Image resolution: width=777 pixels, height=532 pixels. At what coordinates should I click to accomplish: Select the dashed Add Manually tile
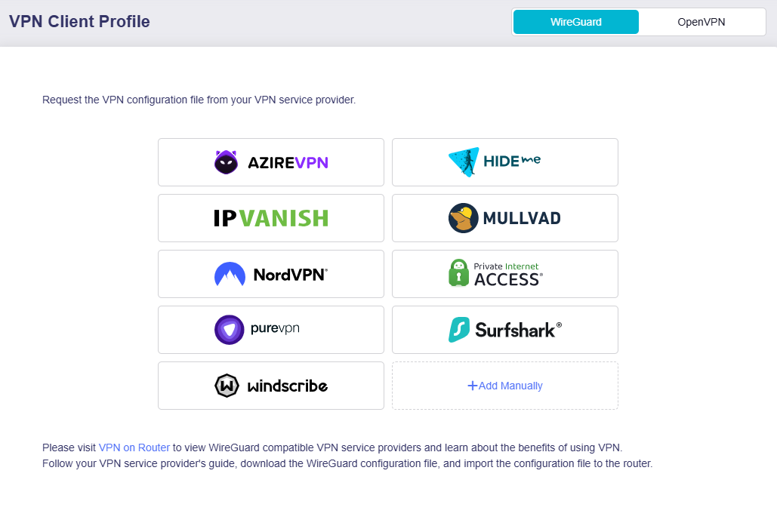click(x=504, y=385)
